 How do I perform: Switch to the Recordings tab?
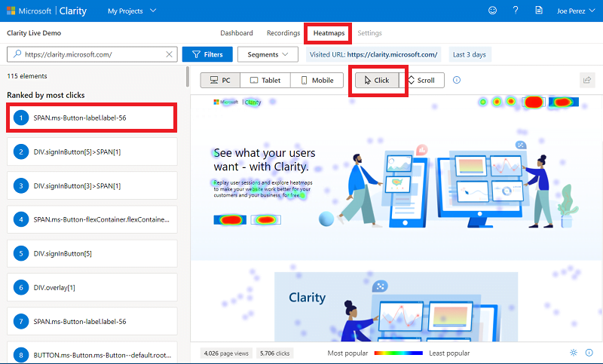[283, 33]
